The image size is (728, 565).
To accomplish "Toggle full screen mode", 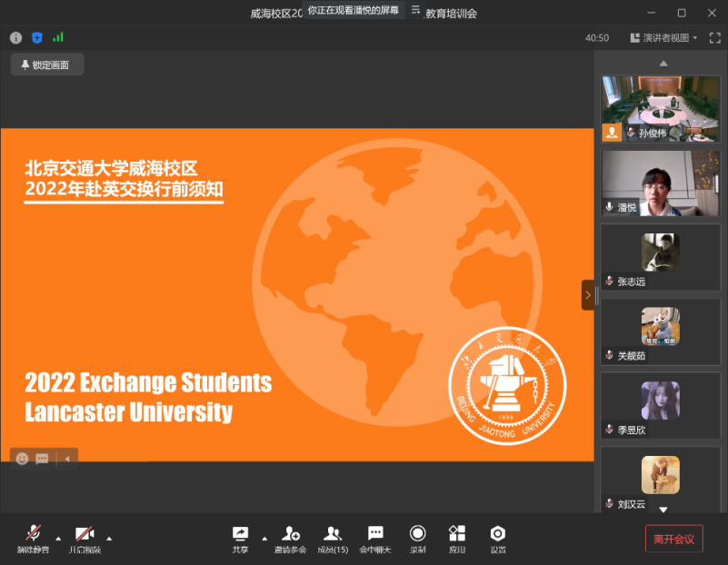I will [x=714, y=38].
